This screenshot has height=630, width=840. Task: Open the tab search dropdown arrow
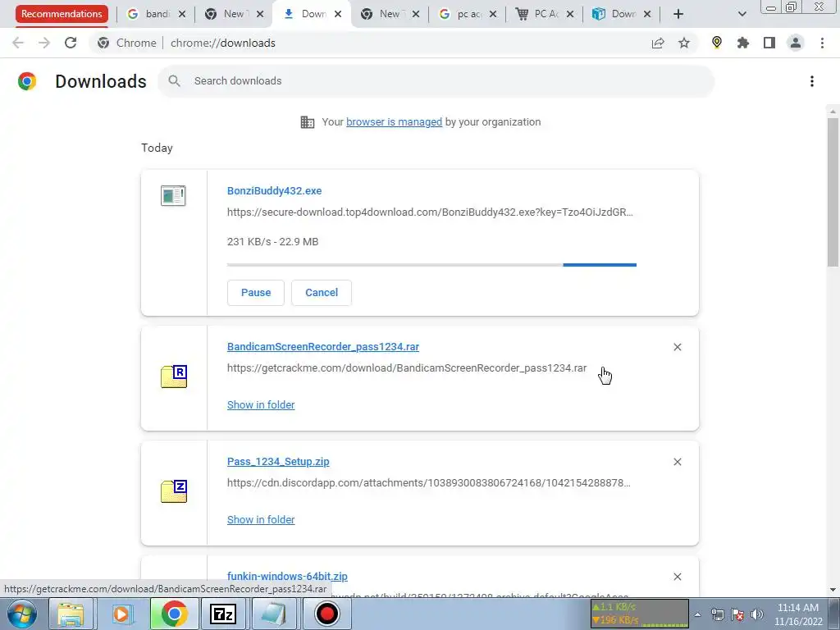(x=742, y=14)
